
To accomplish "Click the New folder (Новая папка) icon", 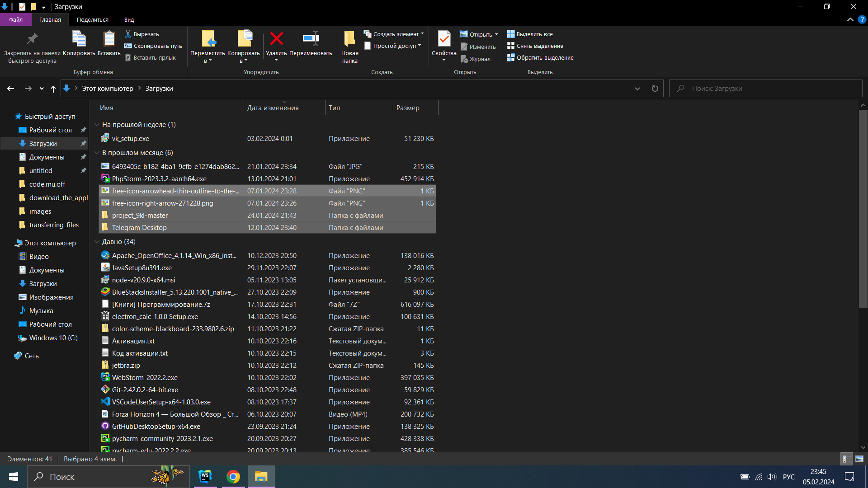I will coord(349,39).
